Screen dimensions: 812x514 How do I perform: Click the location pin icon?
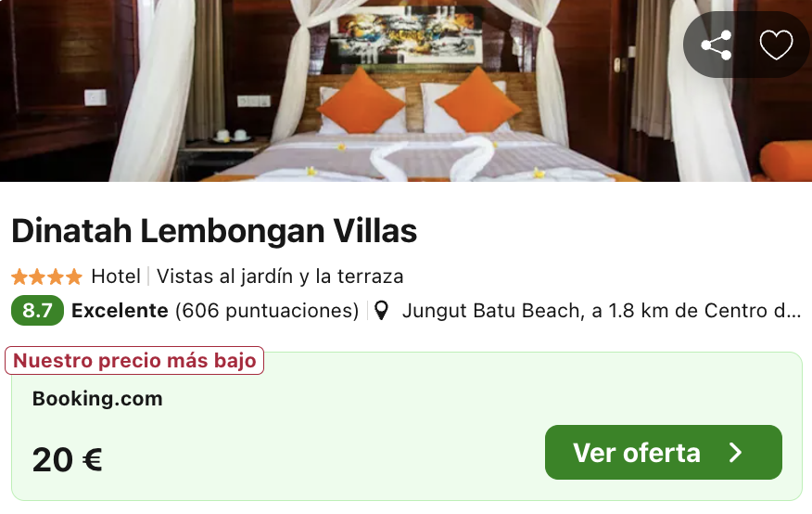pos(382,311)
